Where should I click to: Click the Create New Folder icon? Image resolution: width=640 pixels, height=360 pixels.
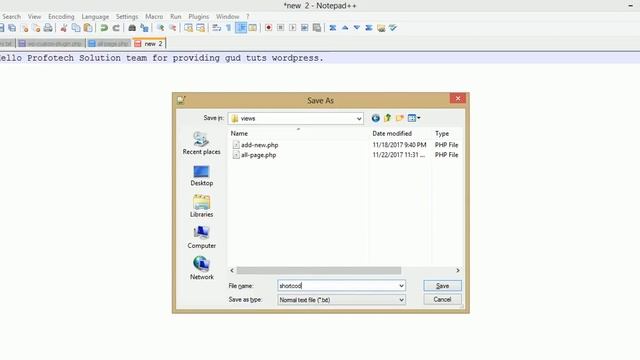coord(400,118)
